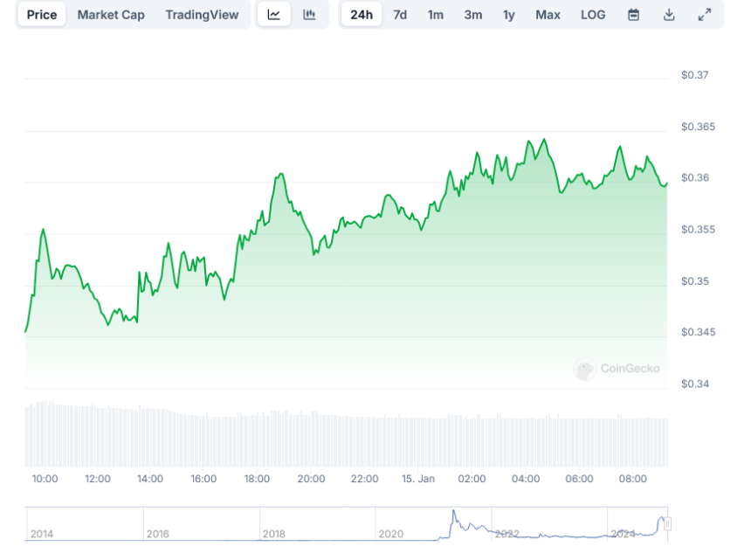Click the CoinGecko watermark logo
The height and width of the screenshot is (560, 751).
pos(617,369)
